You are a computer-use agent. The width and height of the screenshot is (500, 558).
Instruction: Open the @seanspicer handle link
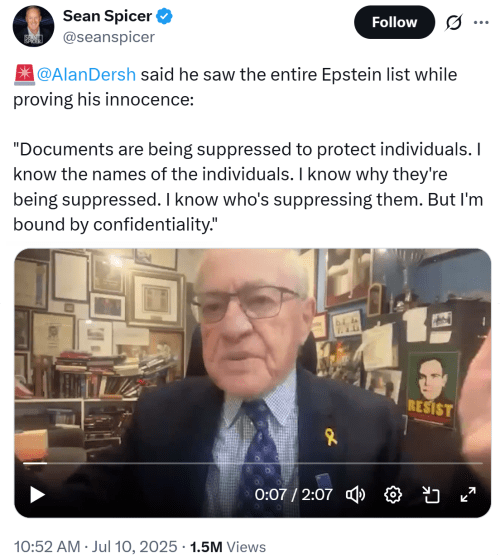click(109, 37)
